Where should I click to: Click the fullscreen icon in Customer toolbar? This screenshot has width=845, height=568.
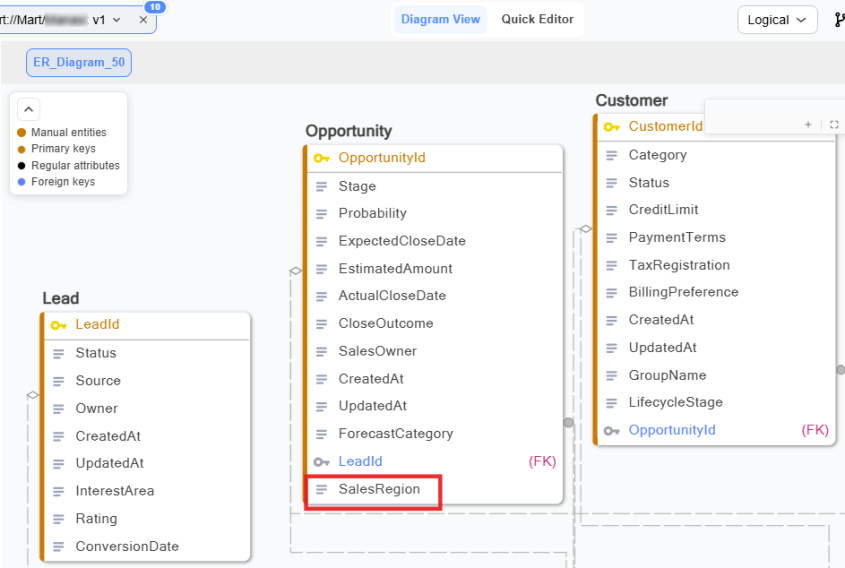[x=834, y=124]
